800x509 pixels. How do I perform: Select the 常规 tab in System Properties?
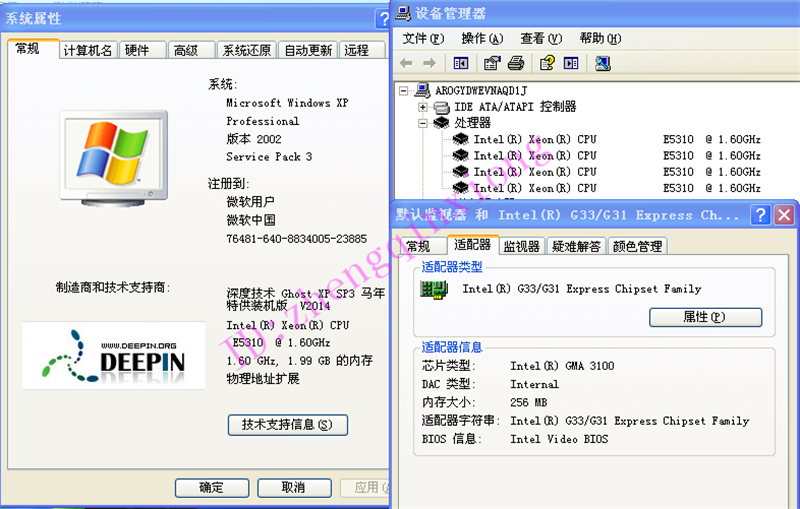33,49
